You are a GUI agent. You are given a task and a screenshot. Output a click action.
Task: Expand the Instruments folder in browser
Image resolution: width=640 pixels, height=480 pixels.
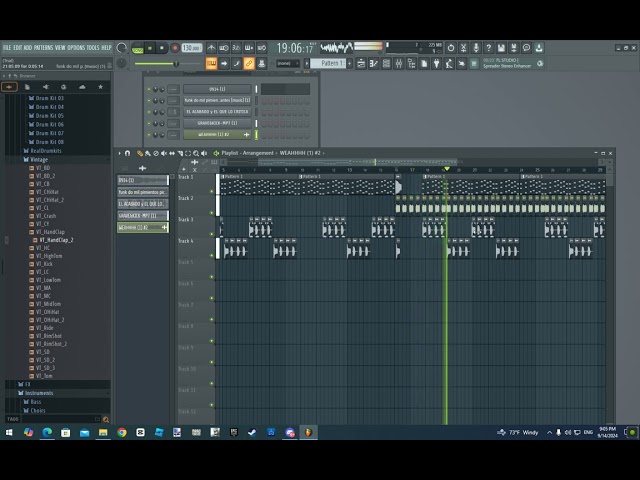[36, 393]
